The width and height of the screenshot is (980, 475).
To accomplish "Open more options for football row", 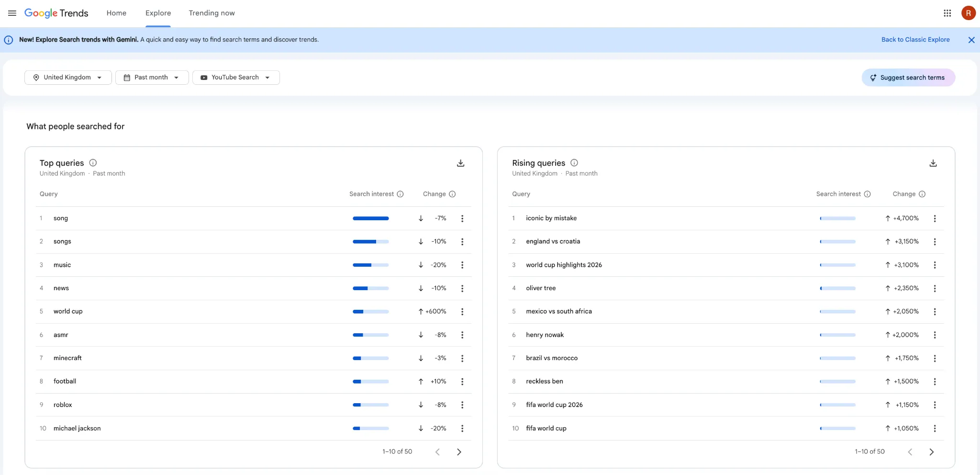I will point(462,382).
